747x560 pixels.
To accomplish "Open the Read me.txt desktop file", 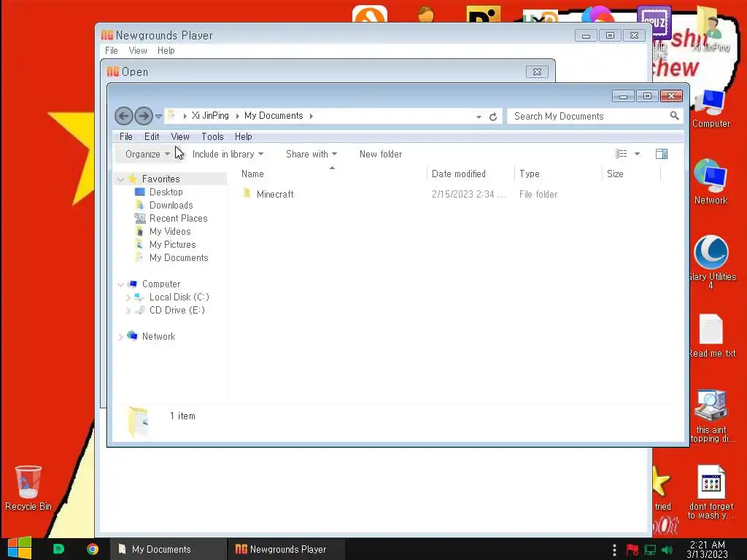I will tap(712, 336).
